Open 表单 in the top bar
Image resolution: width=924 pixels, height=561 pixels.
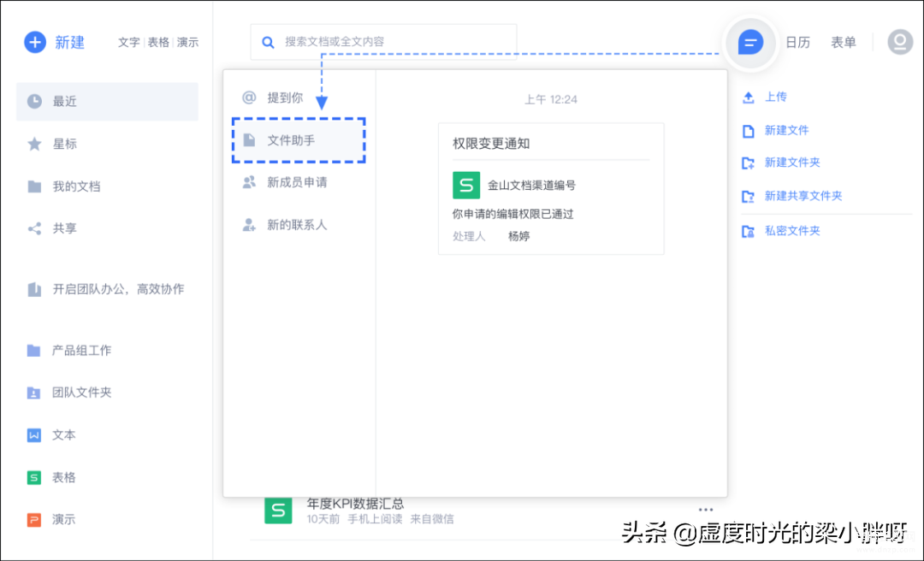pyautogui.click(x=844, y=43)
